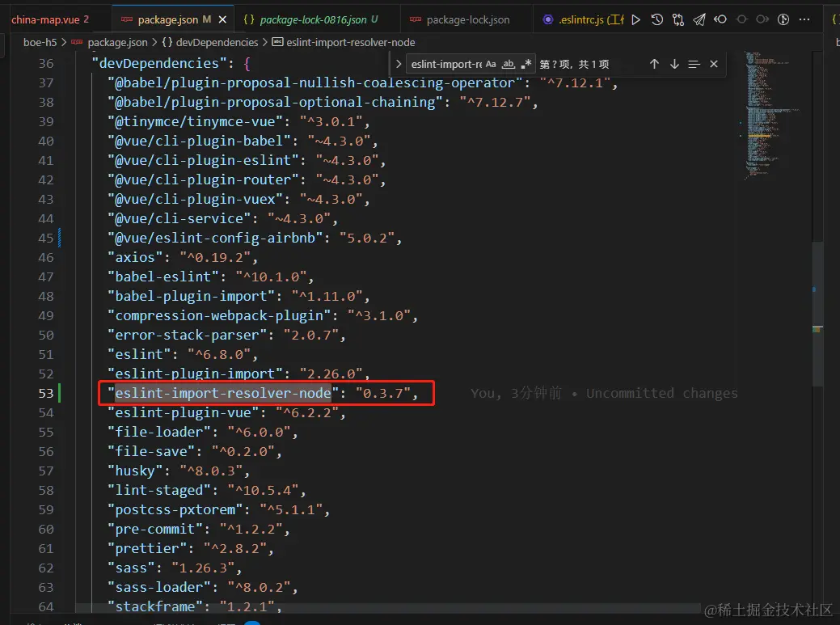The width and height of the screenshot is (840, 625).
Task: Click boe-h5 breadcrumb
Action: click(x=40, y=42)
